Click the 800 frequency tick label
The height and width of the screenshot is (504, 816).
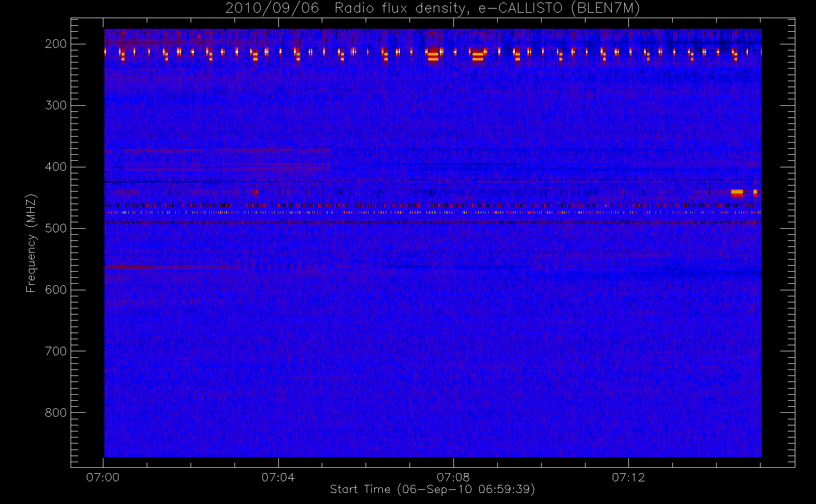click(x=56, y=413)
